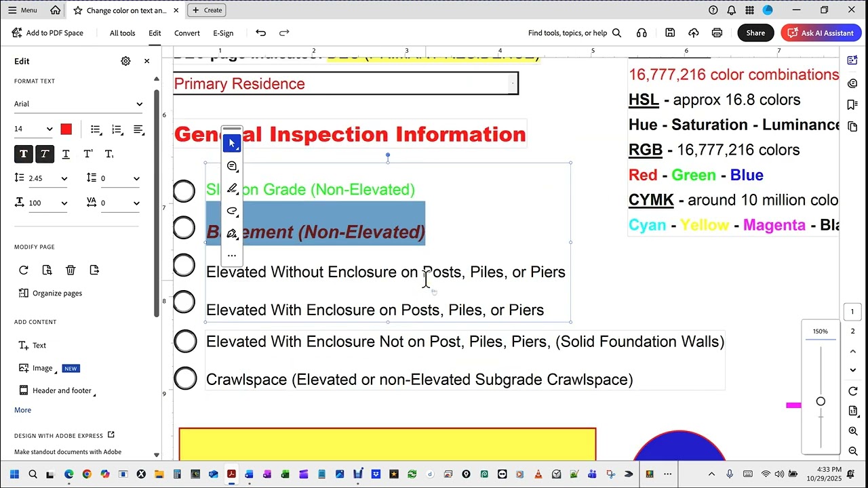Open the red text color swatch
The image size is (868, 488).
(66, 129)
